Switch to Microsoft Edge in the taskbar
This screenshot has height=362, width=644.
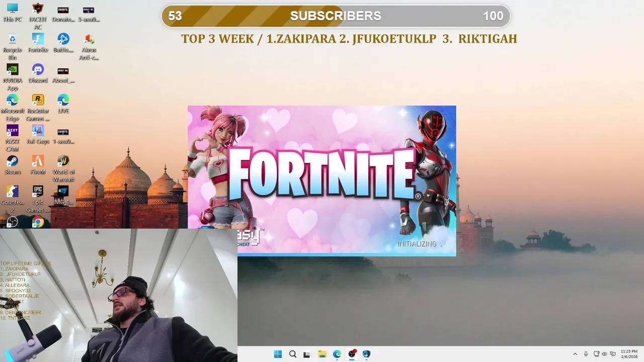coord(337,354)
